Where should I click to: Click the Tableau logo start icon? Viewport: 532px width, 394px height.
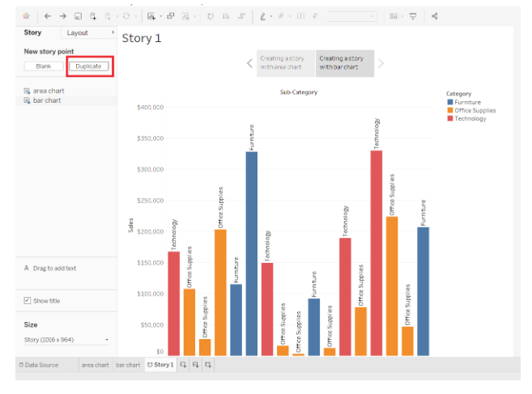coord(27,15)
